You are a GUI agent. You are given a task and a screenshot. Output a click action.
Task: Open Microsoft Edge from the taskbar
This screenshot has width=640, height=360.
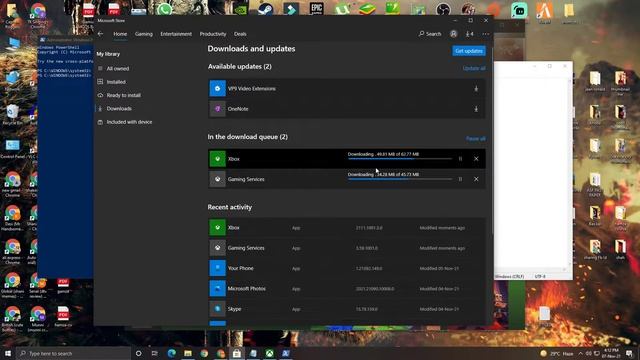pyautogui.click(x=171, y=353)
